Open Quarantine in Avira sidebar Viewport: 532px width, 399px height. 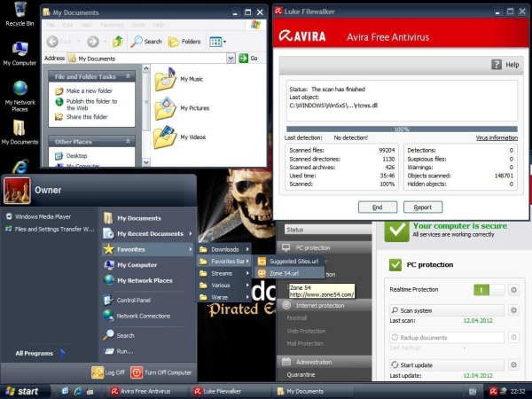[301, 374]
